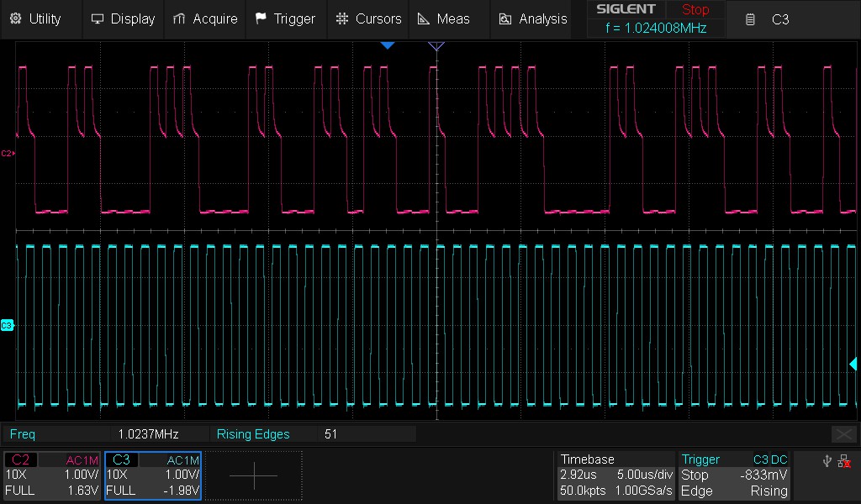The height and width of the screenshot is (504, 861).
Task: Click the USB device status icon
Action: point(827,460)
